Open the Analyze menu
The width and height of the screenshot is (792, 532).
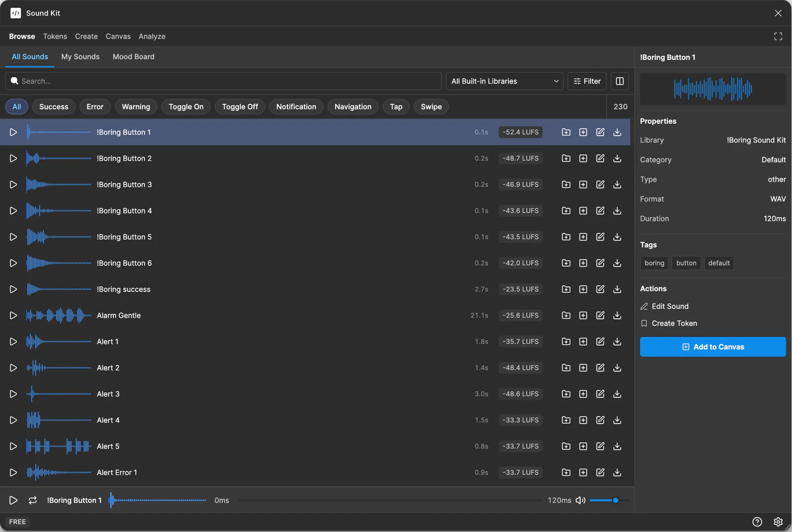pos(152,36)
